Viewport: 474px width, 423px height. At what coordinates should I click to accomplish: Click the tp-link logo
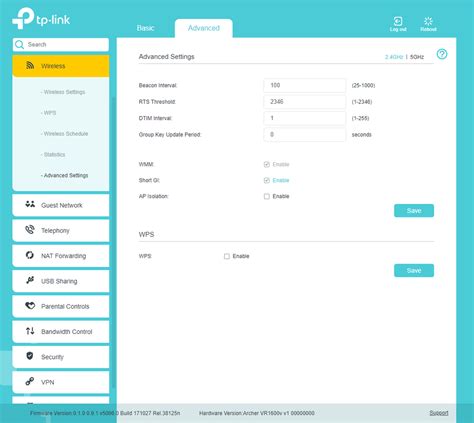41,18
